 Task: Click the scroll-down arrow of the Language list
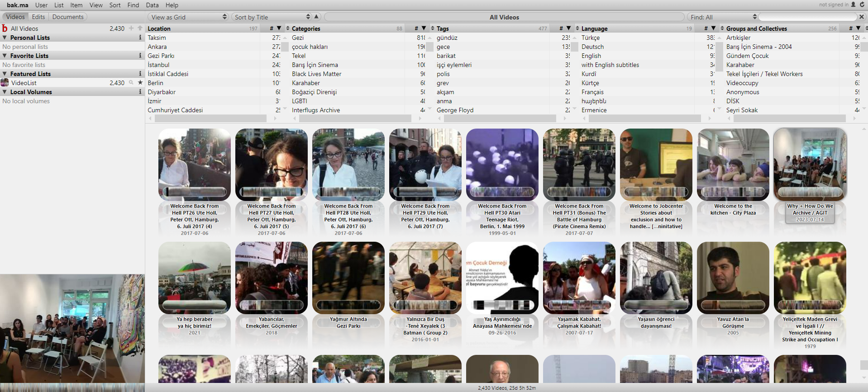tap(720, 109)
